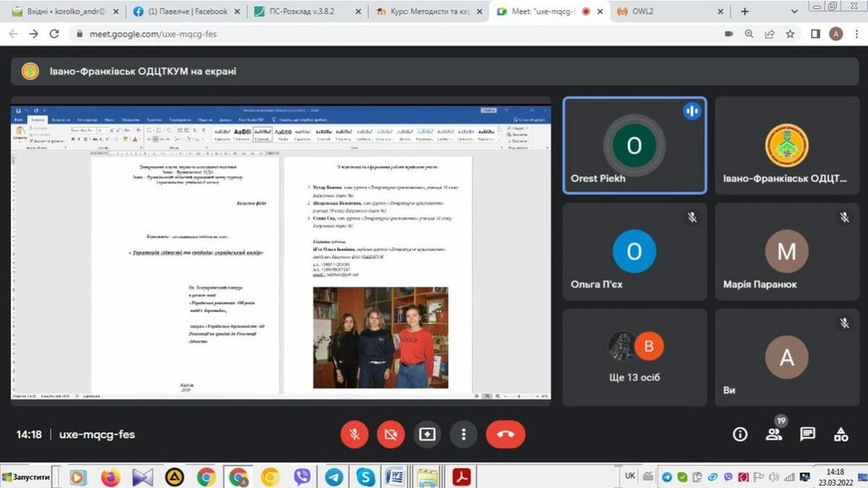
Task: Switch to the Facebook browser tab
Action: pos(185,12)
